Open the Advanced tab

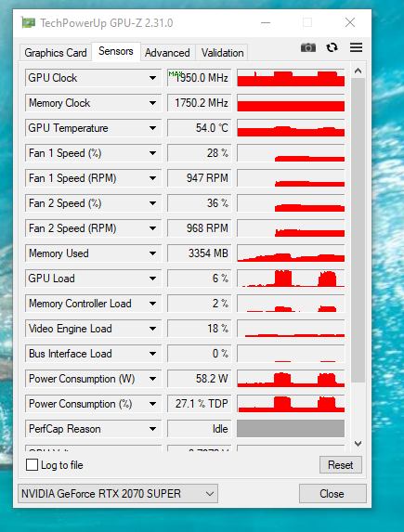pos(167,53)
